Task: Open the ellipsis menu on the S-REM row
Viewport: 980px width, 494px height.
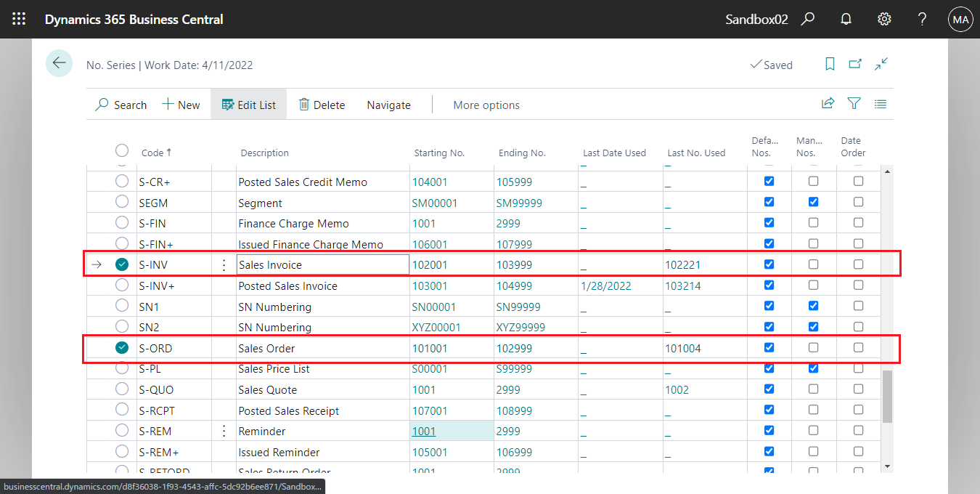Action: pos(224,431)
